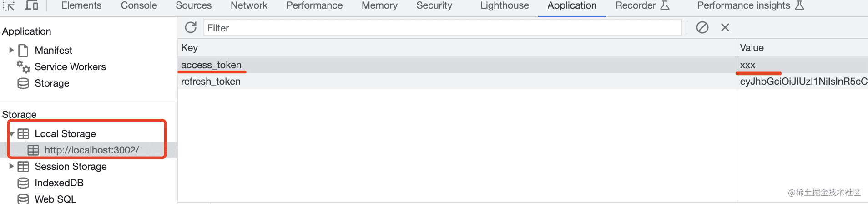Screen dimensions: 868x204
Task: Click the Key column header
Action: click(x=190, y=48)
